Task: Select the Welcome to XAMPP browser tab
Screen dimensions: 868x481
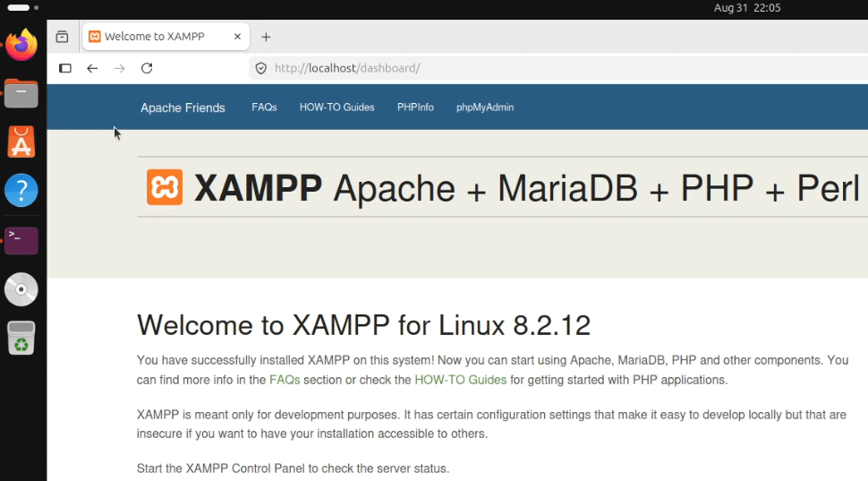Action: point(166,37)
